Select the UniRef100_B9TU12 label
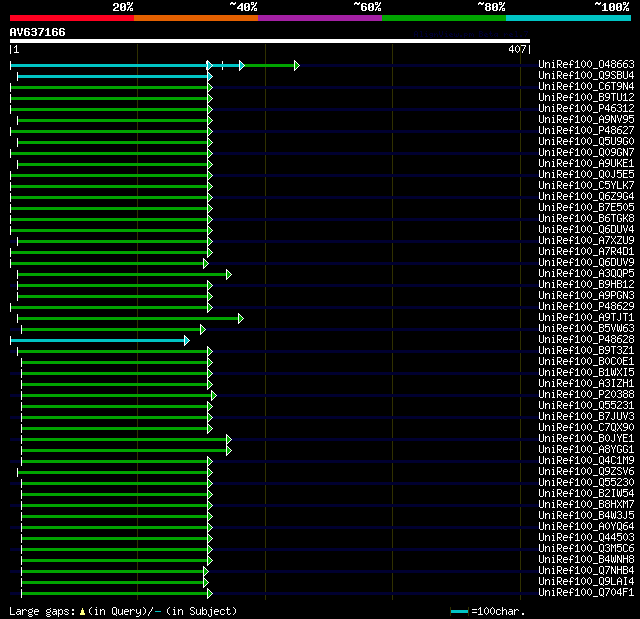This screenshot has width=640, height=619. click(586, 97)
